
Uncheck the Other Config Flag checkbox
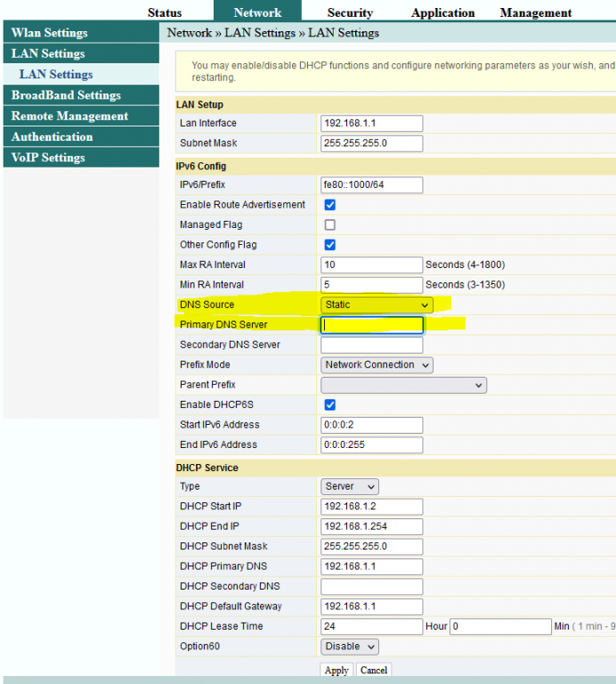tap(330, 245)
